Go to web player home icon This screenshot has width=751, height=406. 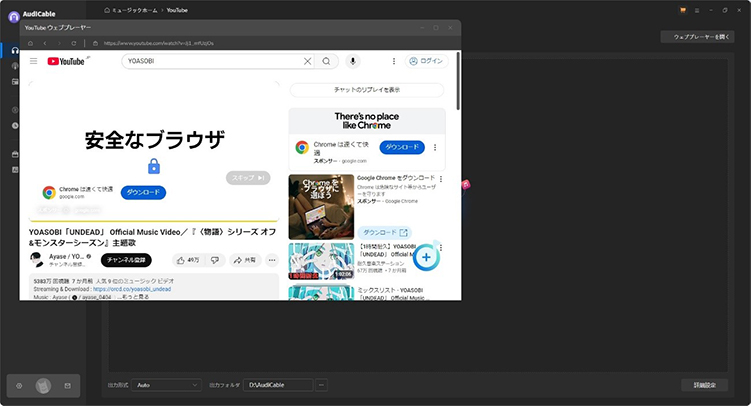pos(30,43)
